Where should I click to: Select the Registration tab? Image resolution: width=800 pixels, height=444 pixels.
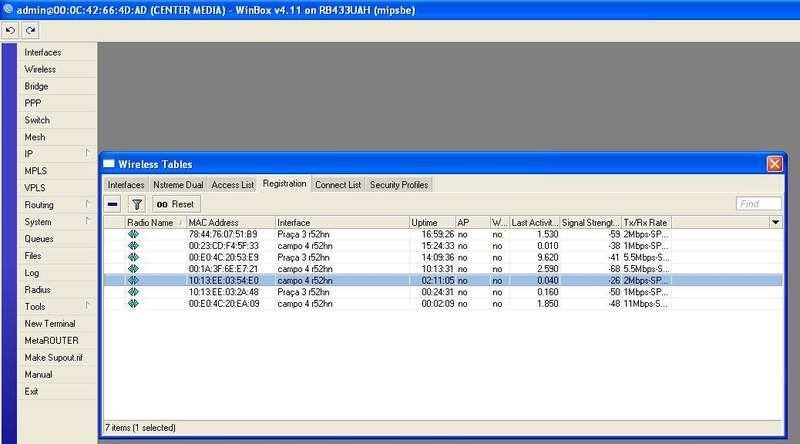point(285,184)
